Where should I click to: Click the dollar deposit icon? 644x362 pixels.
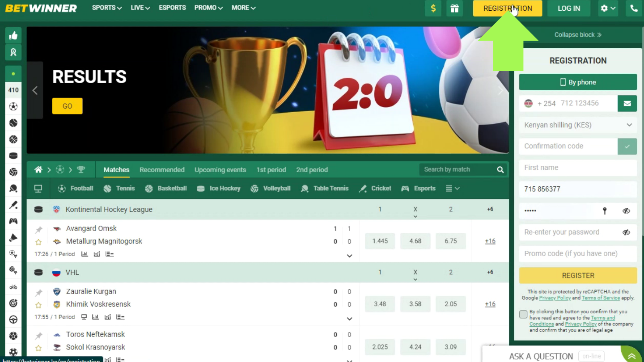433,8
